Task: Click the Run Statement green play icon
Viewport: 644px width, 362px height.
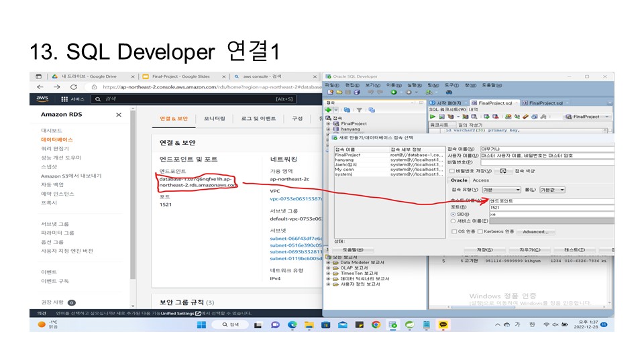Action: [x=433, y=117]
